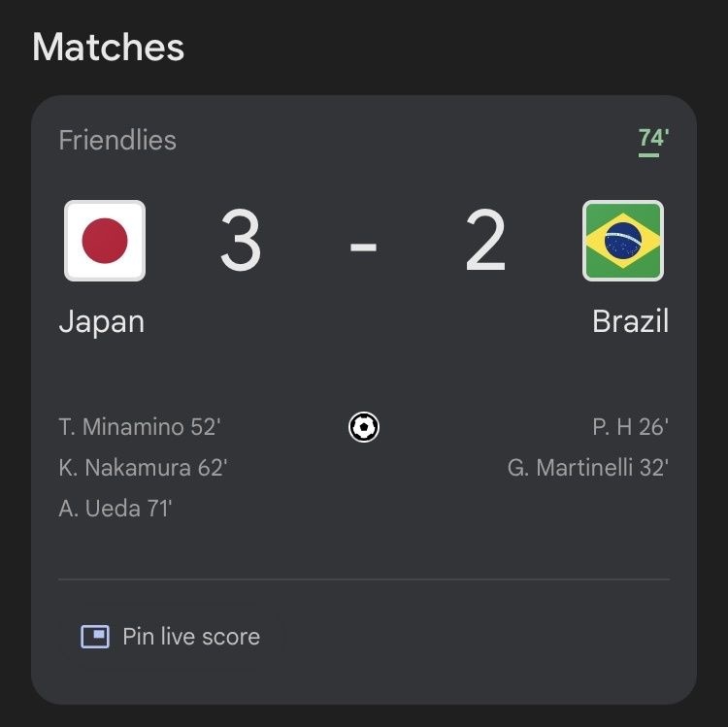The height and width of the screenshot is (727, 728).
Task: Click Brazil's score of 2
Action: click(485, 243)
